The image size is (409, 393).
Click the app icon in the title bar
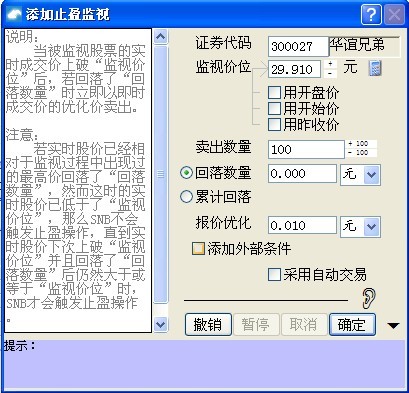coord(14,15)
